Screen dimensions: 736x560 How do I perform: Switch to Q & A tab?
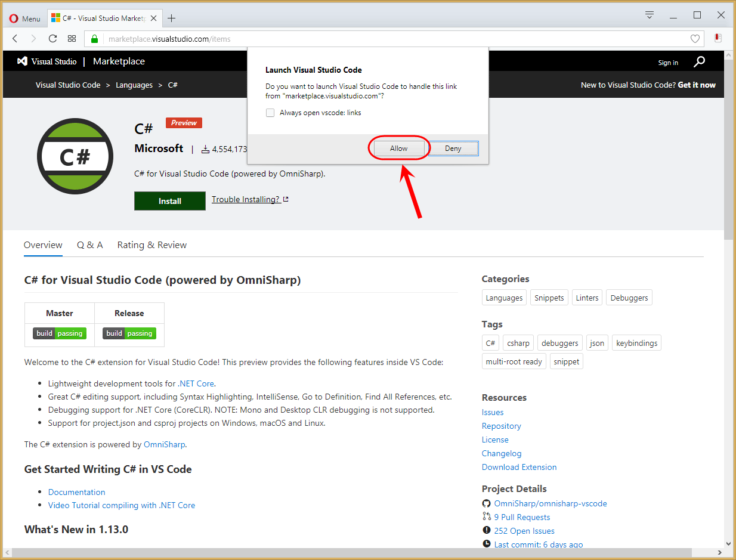[x=90, y=245]
